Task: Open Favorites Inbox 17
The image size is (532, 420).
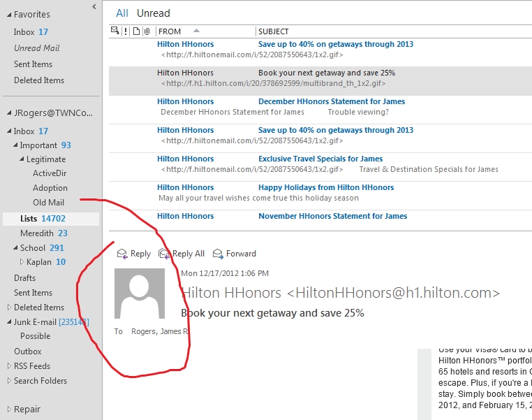Action: click(x=31, y=32)
